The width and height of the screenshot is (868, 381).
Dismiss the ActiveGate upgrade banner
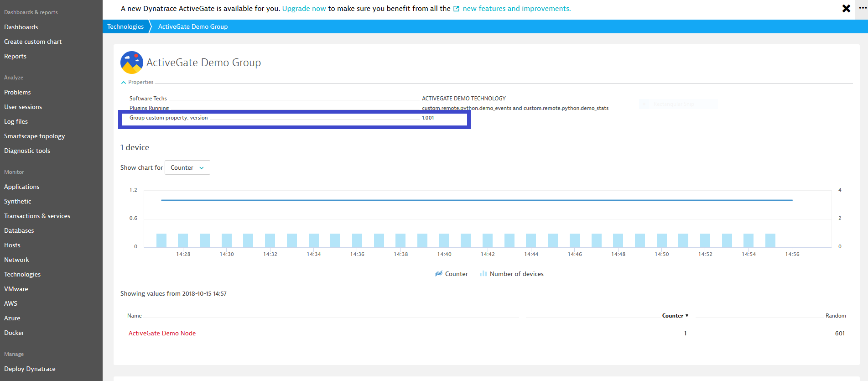[846, 8]
